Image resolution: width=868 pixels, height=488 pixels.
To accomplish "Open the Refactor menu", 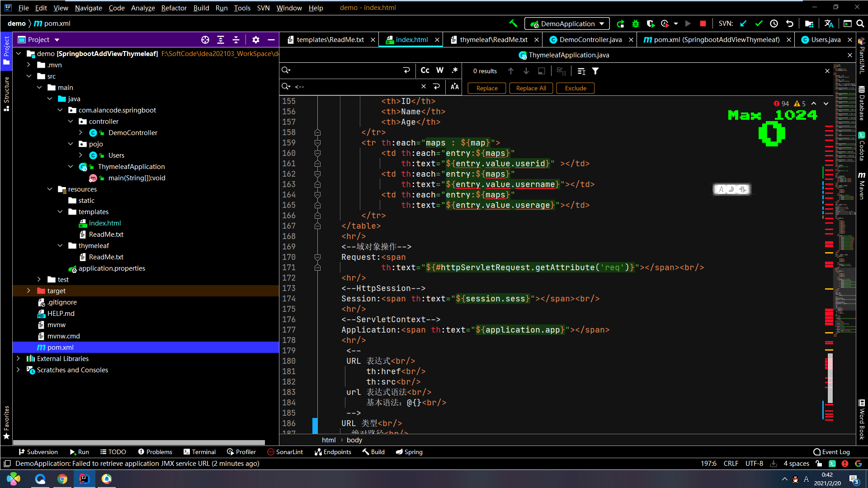I will (174, 8).
